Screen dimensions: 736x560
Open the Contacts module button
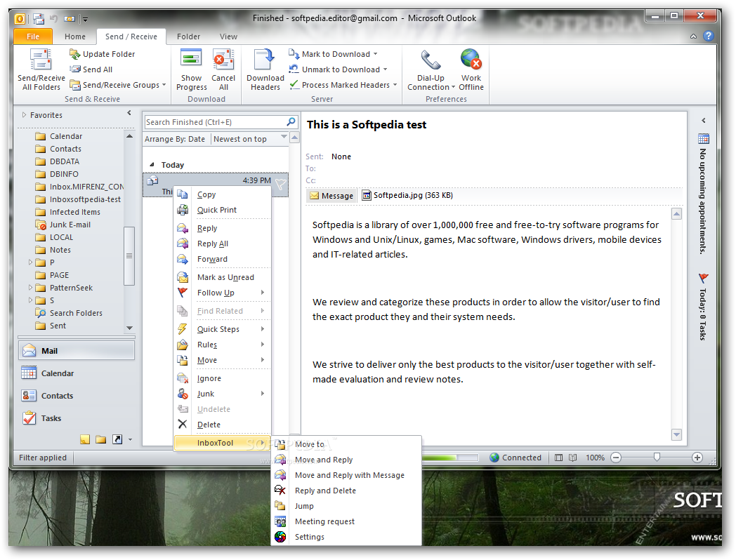pyautogui.click(x=77, y=396)
